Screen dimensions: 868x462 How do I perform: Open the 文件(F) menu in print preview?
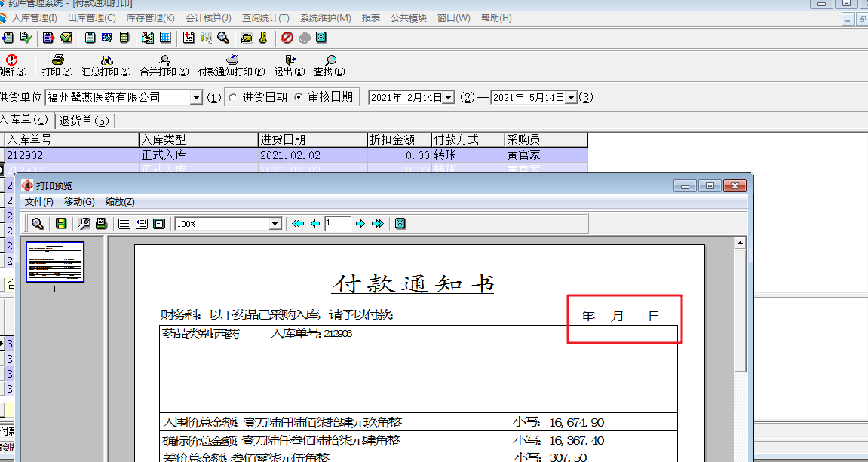click(x=39, y=202)
